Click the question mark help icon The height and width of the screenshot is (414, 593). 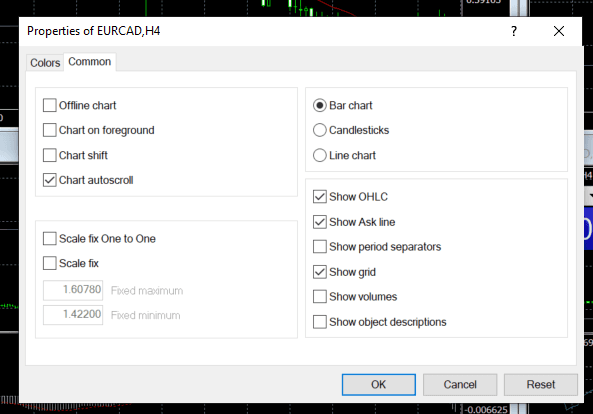[x=514, y=31]
